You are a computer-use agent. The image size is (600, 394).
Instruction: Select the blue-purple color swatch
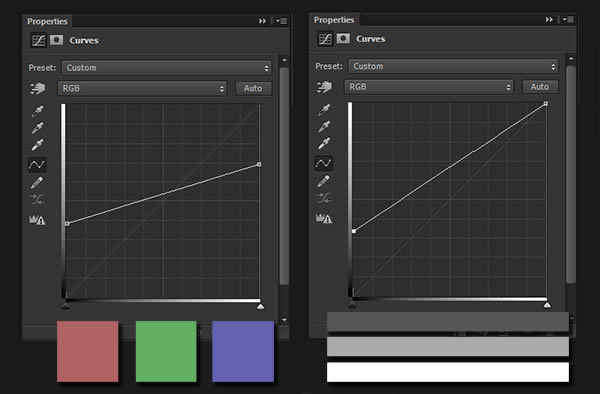(243, 351)
